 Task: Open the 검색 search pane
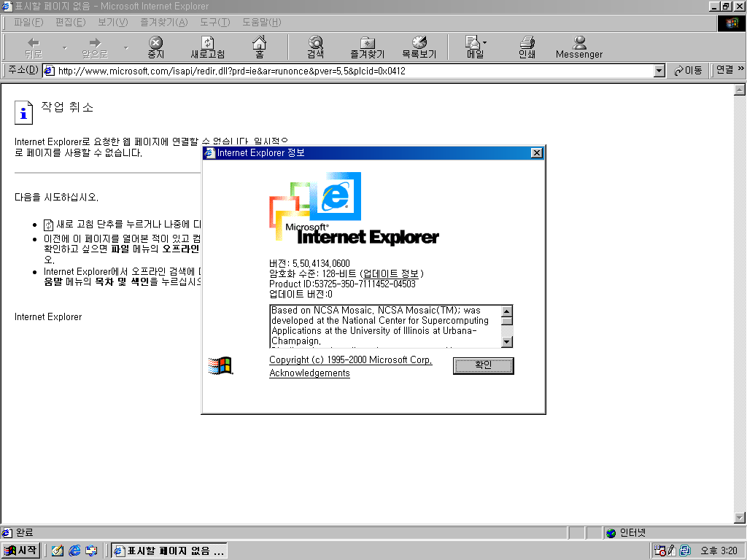315,47
